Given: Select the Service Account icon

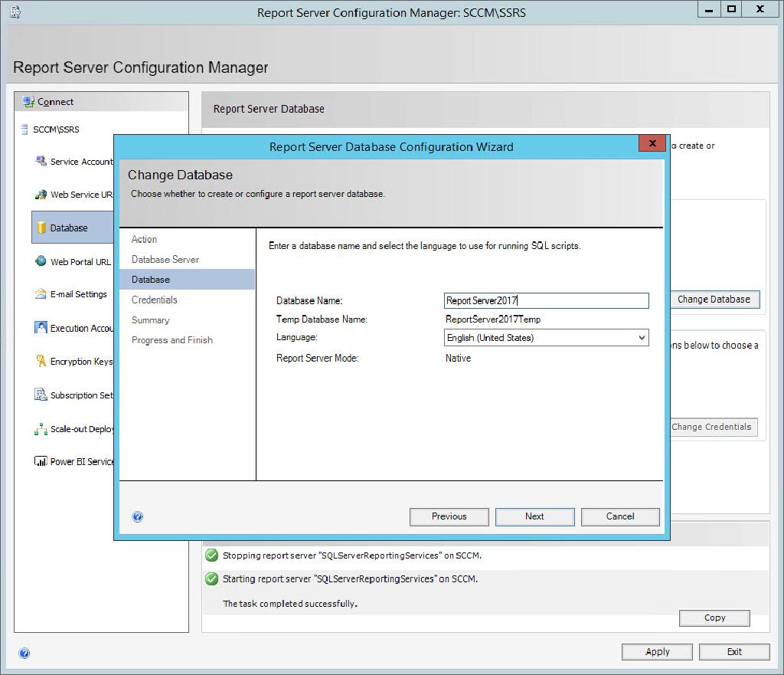Looking at the screenshot, I should point(41,162).
